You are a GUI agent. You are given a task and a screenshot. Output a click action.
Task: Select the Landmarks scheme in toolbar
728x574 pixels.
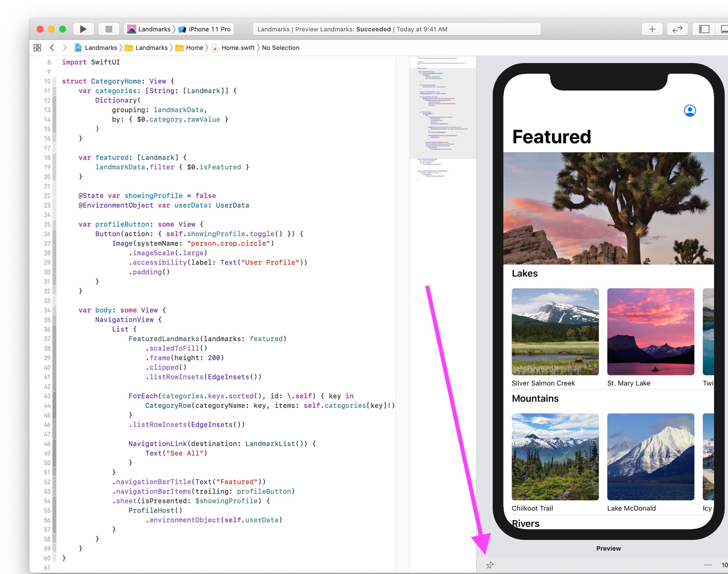(149, 29)
